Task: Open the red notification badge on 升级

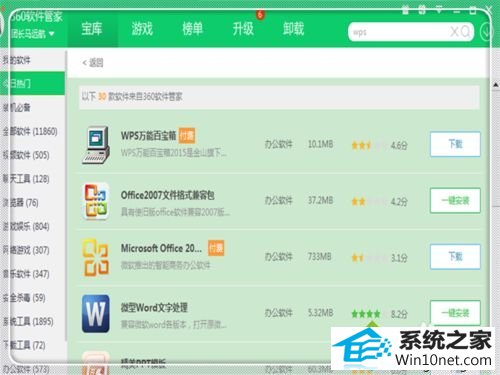Action: pyautogui.click(x=260, y=14)
